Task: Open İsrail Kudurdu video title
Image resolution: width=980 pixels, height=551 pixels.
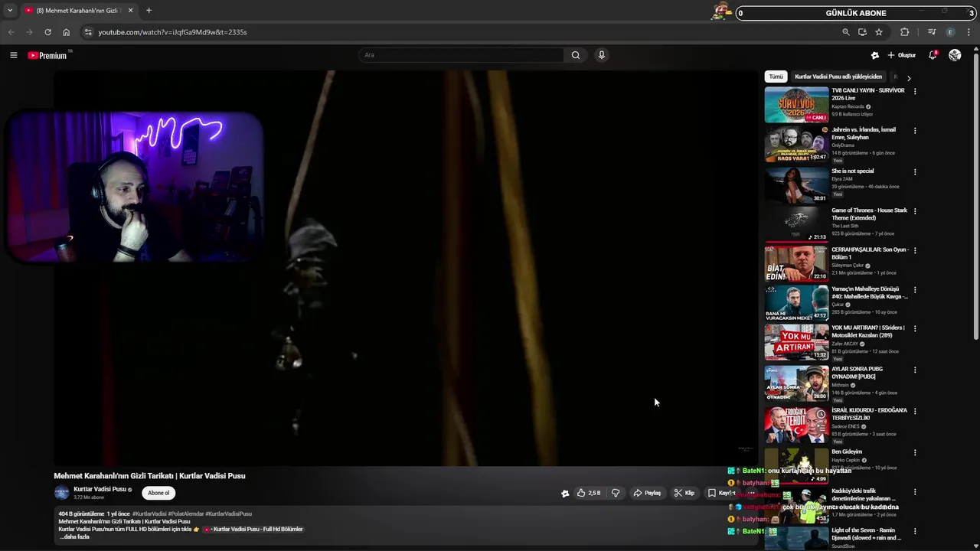Action: click(x=870, y=414)
